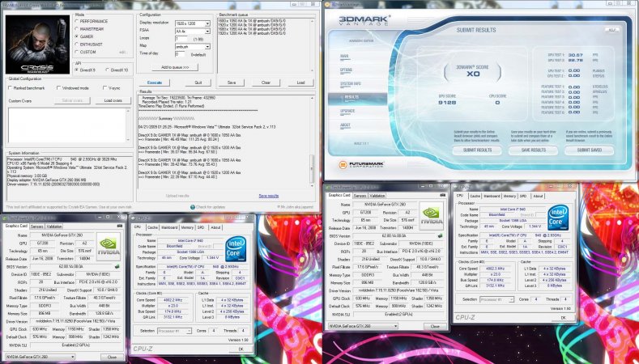The width and height of the screenshot is (639, 364).
Task: Click the GPU SCORE value 9128
Action: pyautogui.click(x=447, y=103)
